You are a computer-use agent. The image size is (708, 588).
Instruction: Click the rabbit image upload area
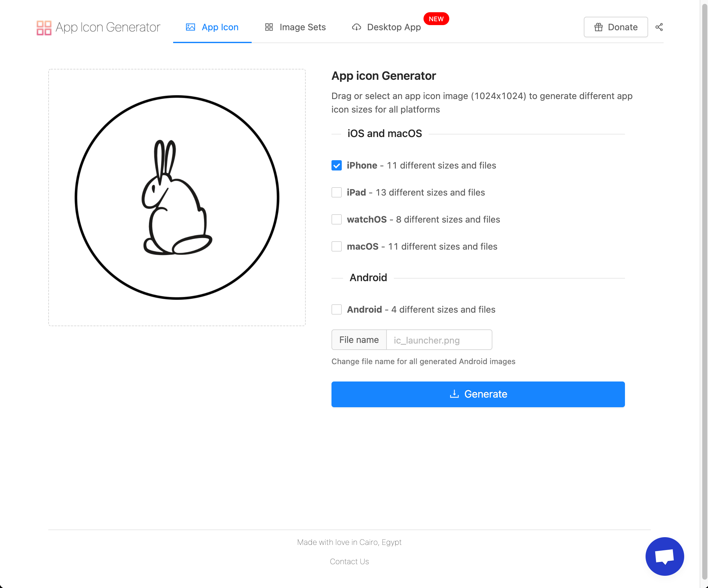[177, 198]
